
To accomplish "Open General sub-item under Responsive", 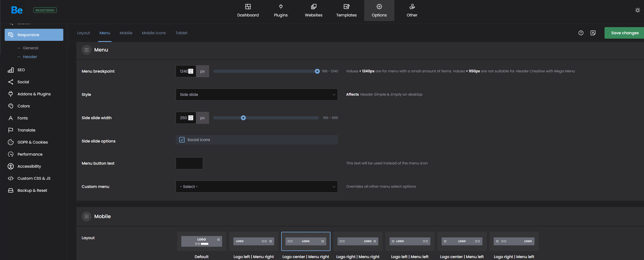I will tap(30, 48).
